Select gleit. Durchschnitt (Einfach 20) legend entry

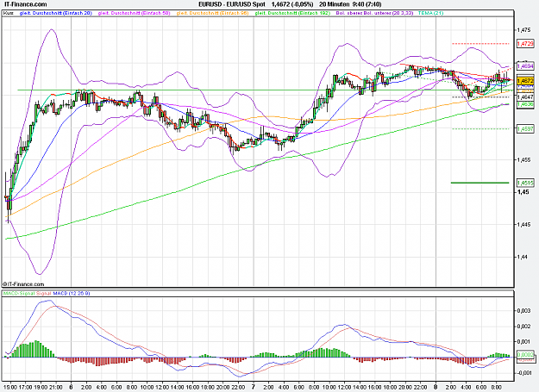pyautogui.click(x=56, y=13)
